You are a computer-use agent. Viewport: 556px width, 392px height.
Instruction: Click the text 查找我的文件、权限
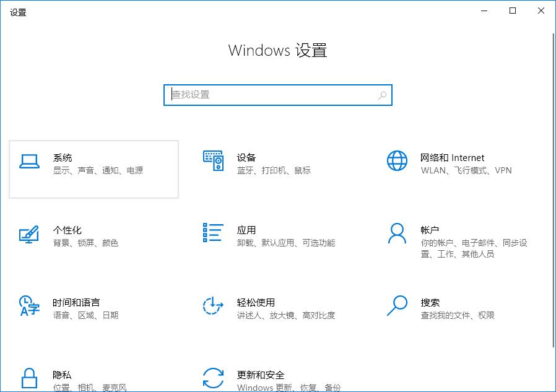[x=458, y=315]
